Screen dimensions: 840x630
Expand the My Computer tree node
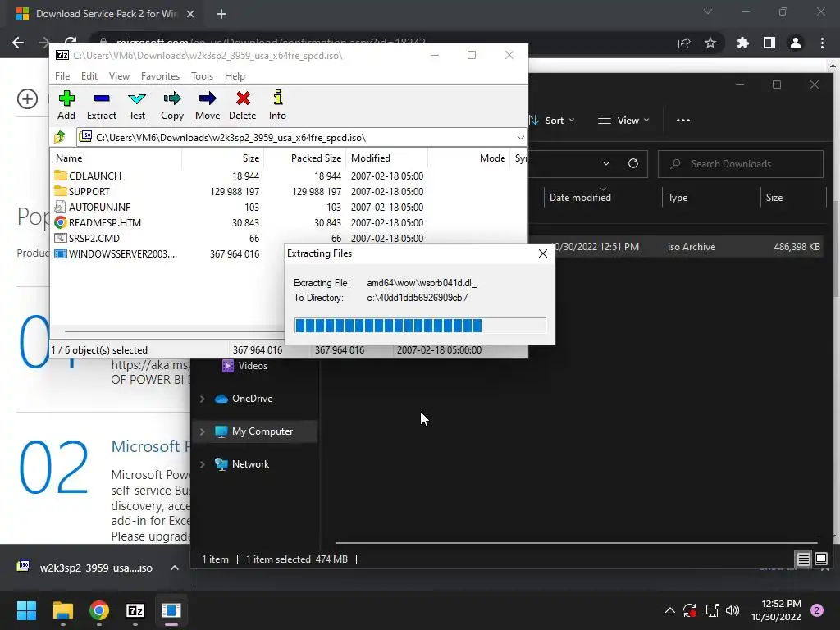tap(203, 431)
